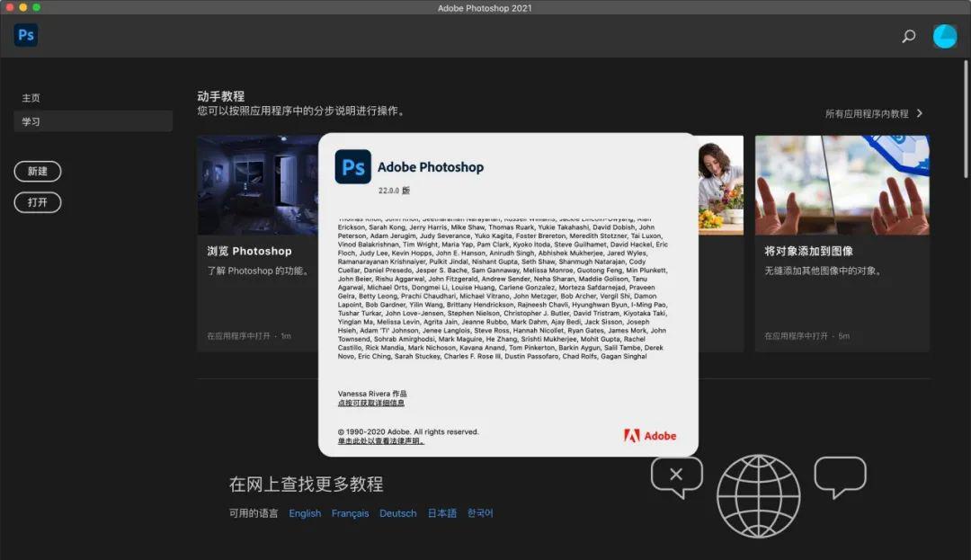Viewport: 971px width, 560px height.
Task: Switch tutorials language to 한국어
Action: [480, 513]
